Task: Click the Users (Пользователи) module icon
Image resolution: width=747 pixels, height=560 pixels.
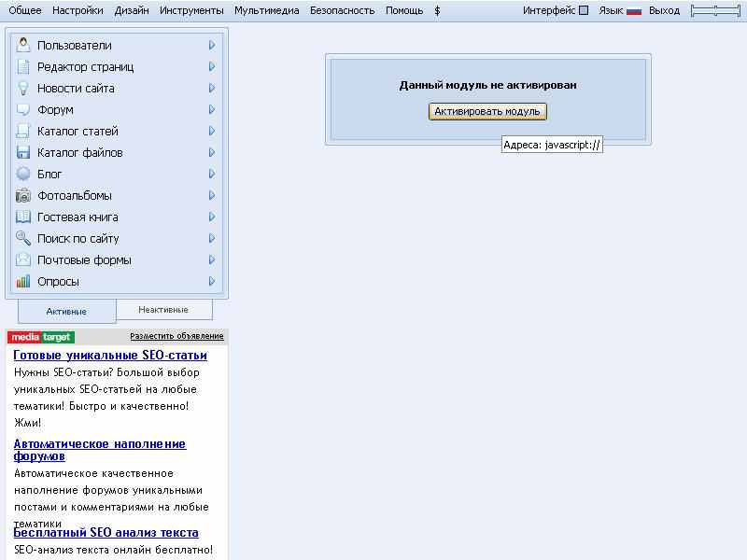Action: click(22, 45)
